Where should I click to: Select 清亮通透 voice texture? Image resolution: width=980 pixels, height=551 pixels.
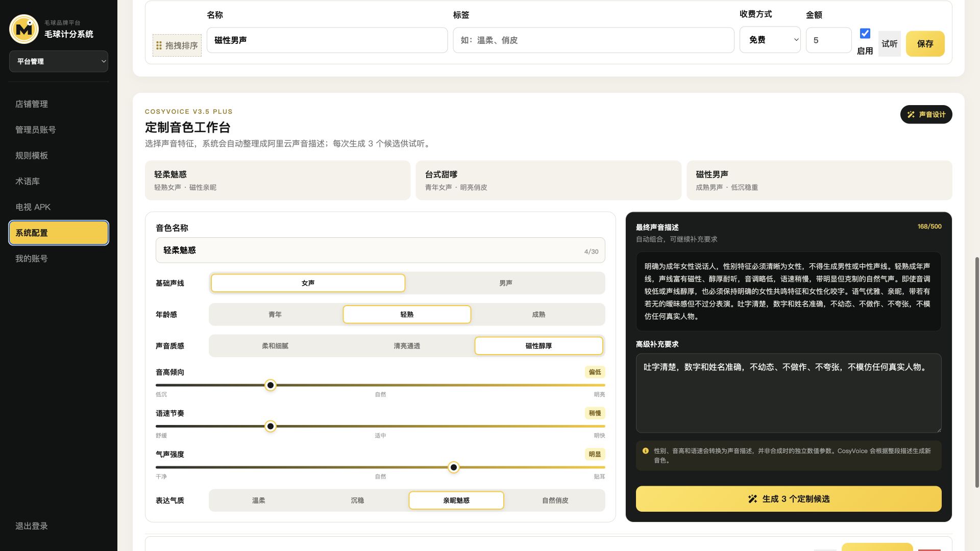[407, 346]
